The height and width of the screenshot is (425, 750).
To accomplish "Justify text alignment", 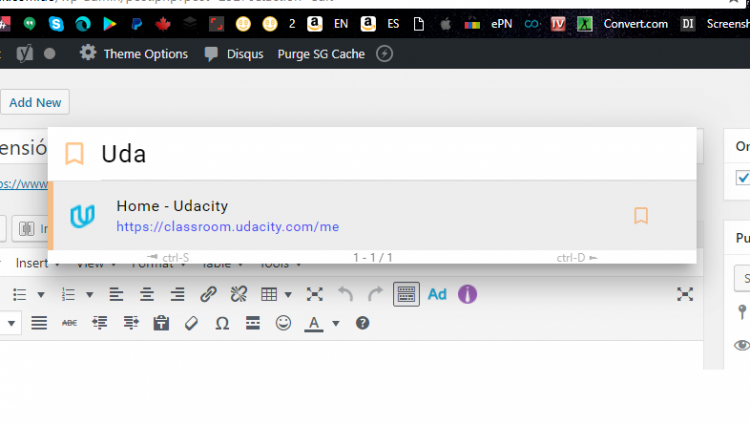I will point(39,323).
